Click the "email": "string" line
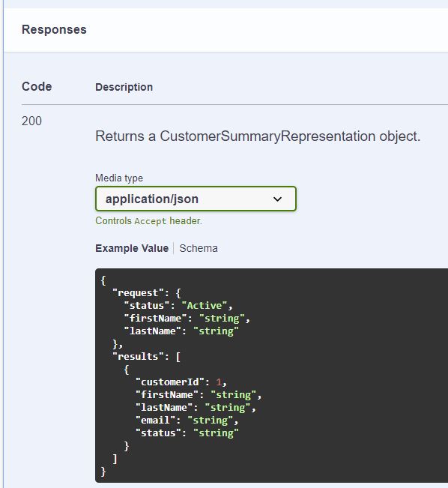This screenshot has width=448, height=488. point(187,420)
